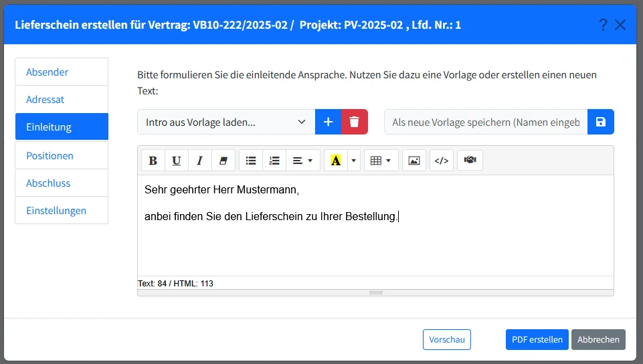Open the Einstellungen tab
This screenshot has width=643, height=364.
click(x=62, y=210)
